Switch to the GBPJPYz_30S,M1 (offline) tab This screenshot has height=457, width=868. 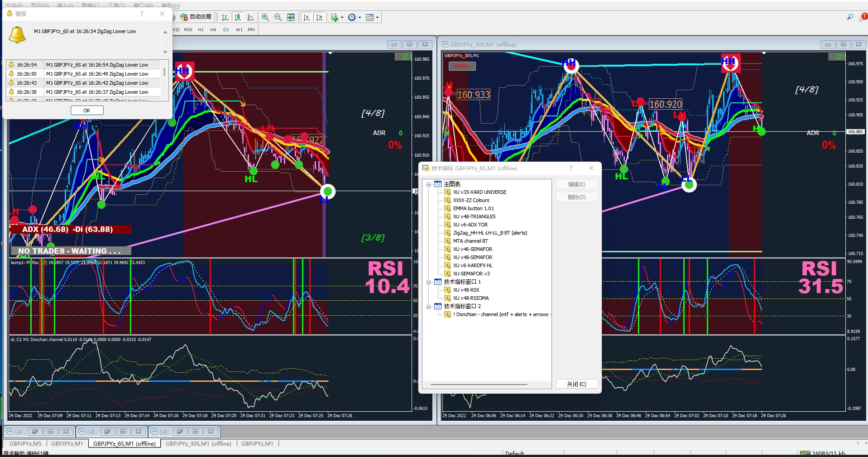198,443
